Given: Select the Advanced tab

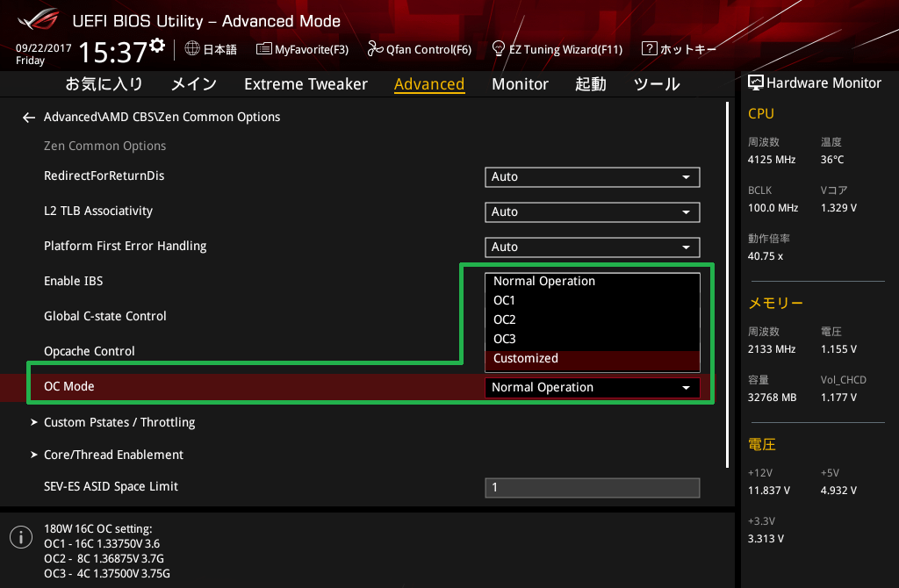Looking at the screenshot, I should [428, 84].
